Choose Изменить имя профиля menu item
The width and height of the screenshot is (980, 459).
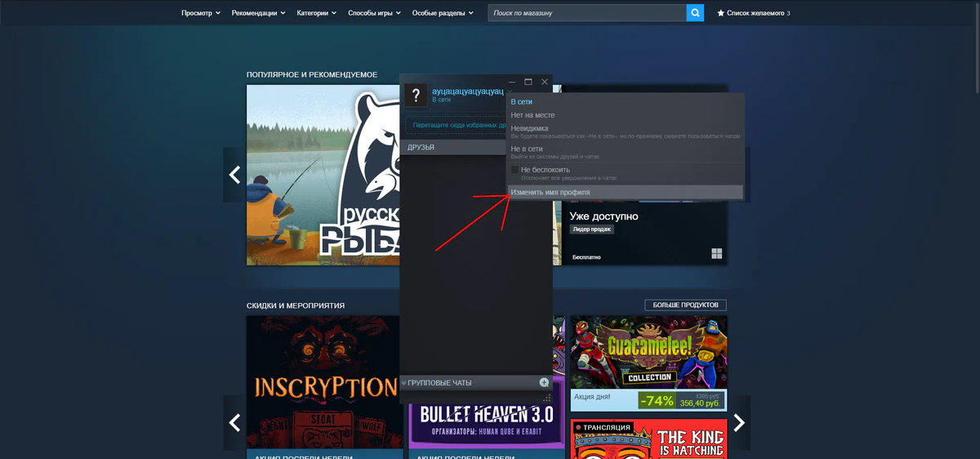(626, 192)
